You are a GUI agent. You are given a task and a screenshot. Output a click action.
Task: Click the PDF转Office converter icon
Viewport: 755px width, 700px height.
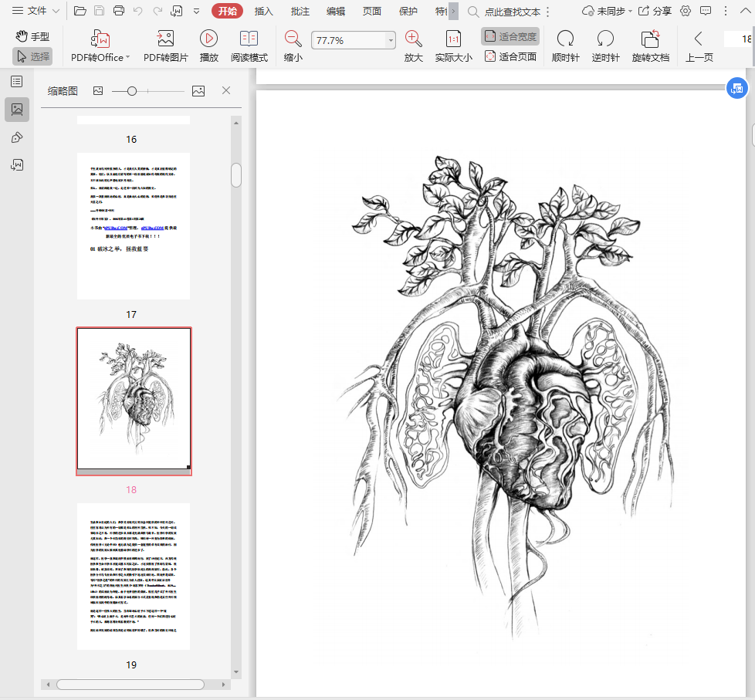(x=100, y=39)
